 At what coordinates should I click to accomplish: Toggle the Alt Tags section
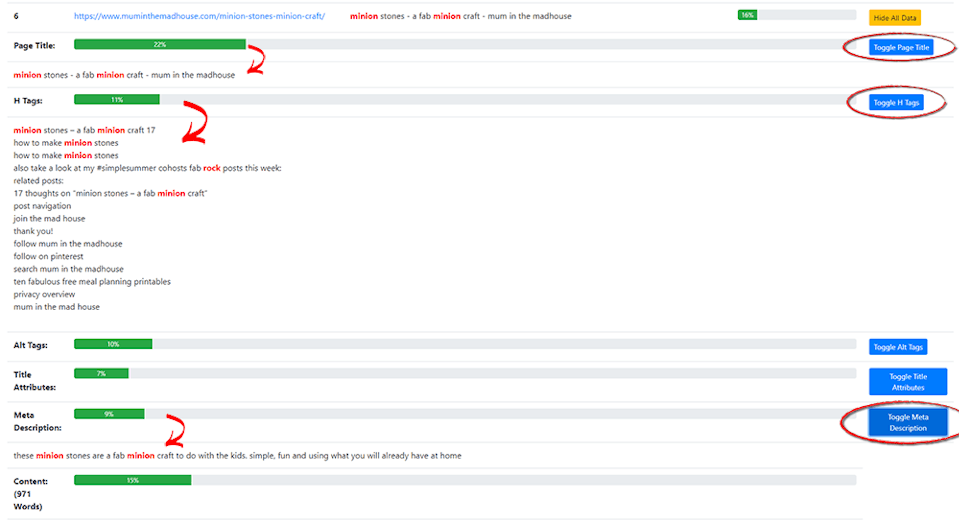click(897, 347)
